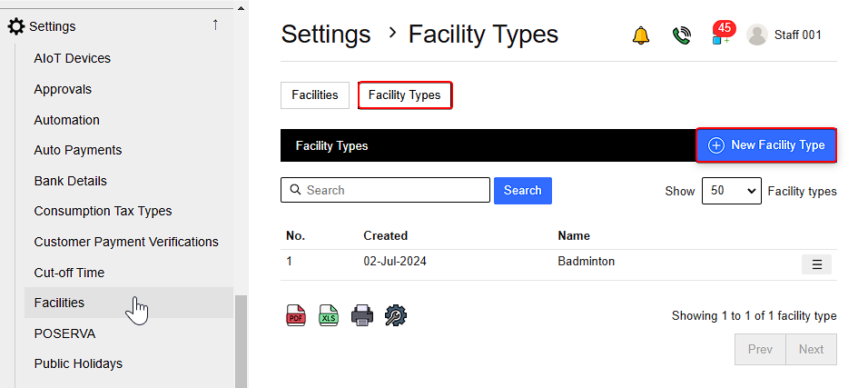The height and width of the screenshot is (388, 868).
Task: Export the list as XLS spreadsheet
Action: point(329,315)
